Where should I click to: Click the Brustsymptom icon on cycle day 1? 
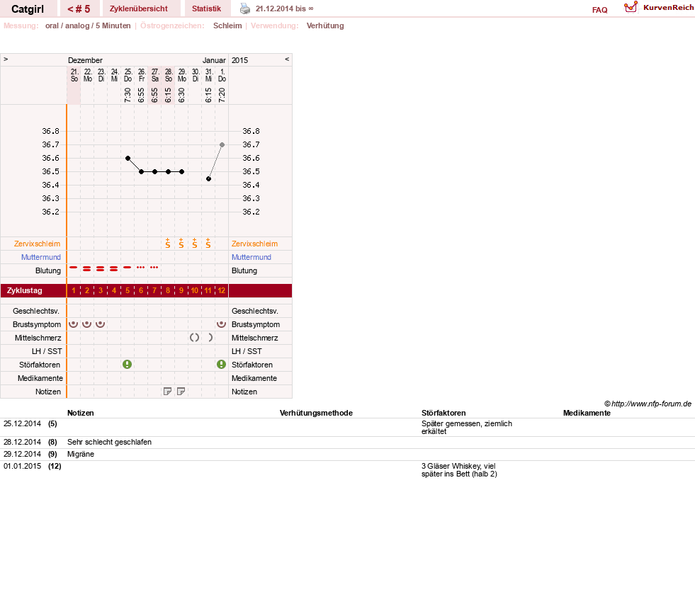point(74,324)
